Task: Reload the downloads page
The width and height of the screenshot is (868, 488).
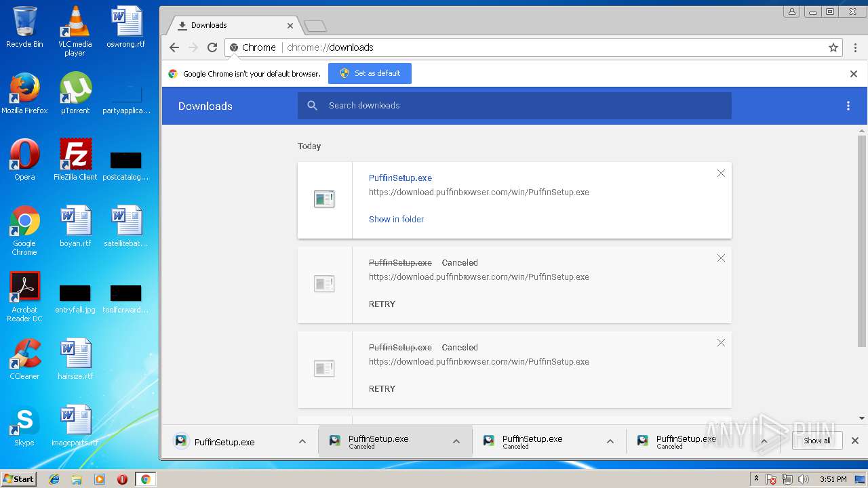Action: point(212,47)
